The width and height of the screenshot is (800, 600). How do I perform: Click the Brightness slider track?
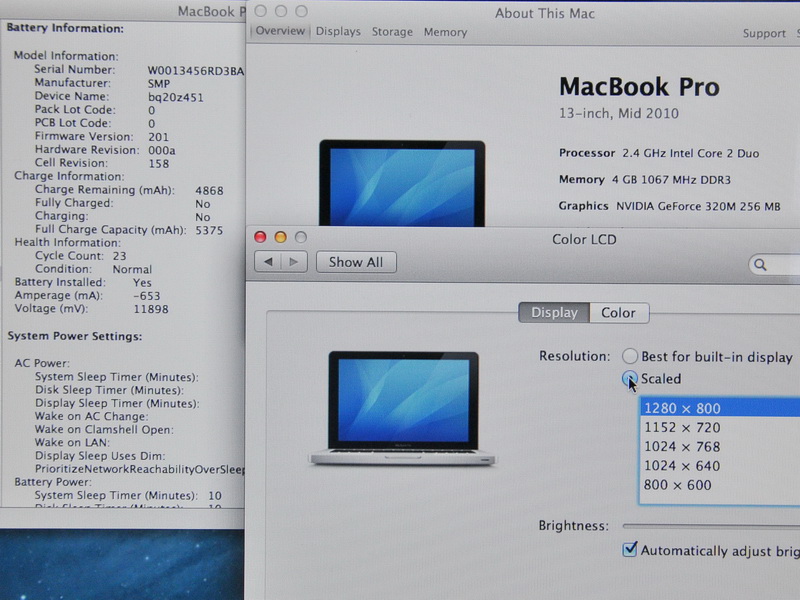click(711, 526)
